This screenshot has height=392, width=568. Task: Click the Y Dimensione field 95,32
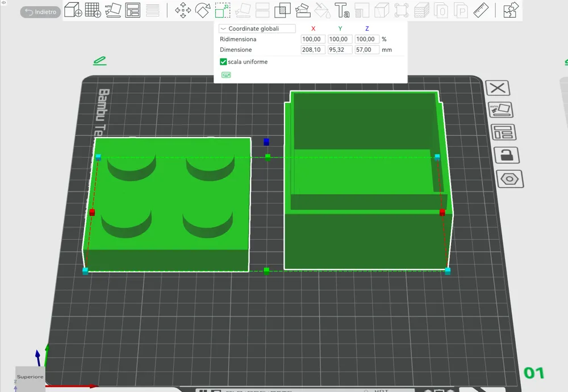[x=340, y=49]
